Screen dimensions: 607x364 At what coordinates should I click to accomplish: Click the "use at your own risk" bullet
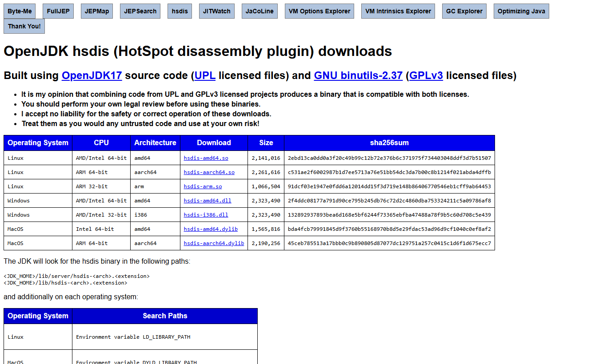pyautogui.click(x=140, y=123)
